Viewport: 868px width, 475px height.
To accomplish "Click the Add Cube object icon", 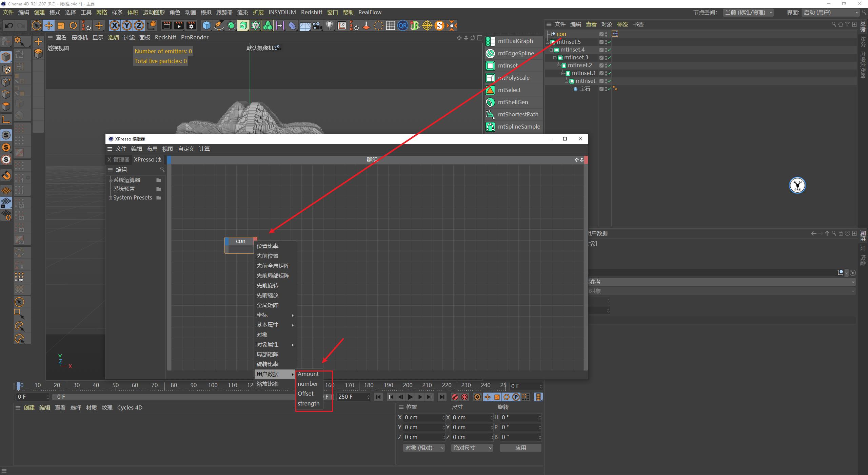I will point(206,25).
